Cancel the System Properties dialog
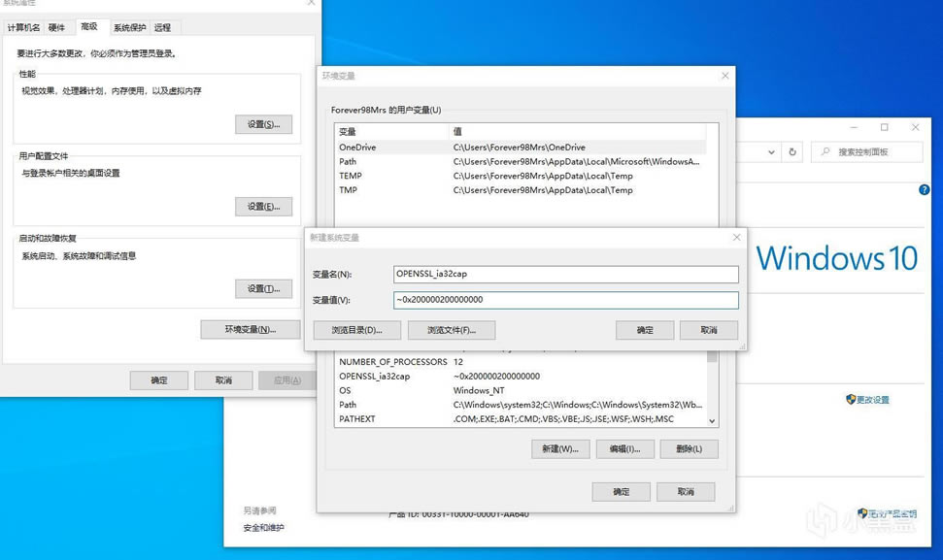This screenshot has width=943, height=560. pos(223,380)
